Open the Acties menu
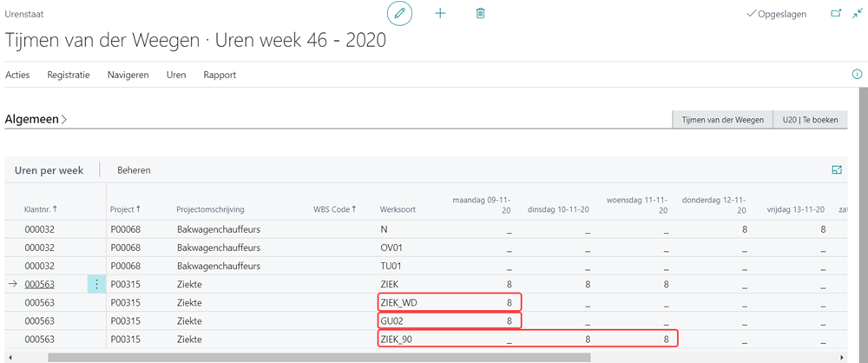 click(17, 75)
